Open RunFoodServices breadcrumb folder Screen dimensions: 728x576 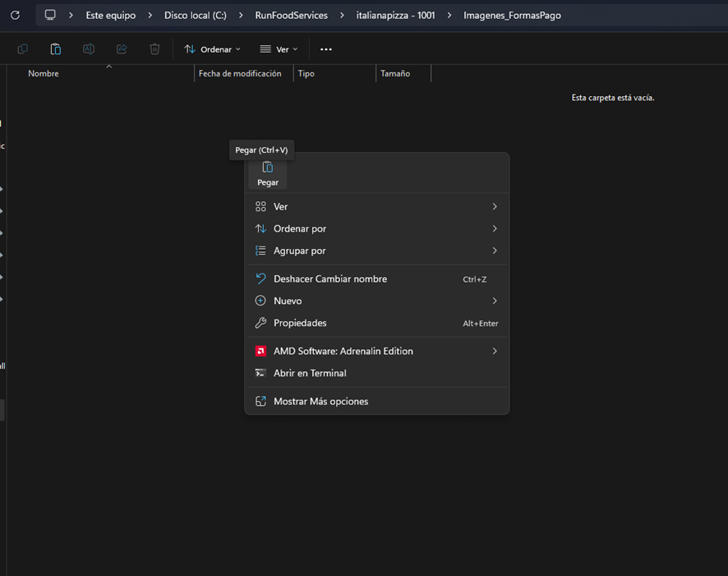click(291, 16)
